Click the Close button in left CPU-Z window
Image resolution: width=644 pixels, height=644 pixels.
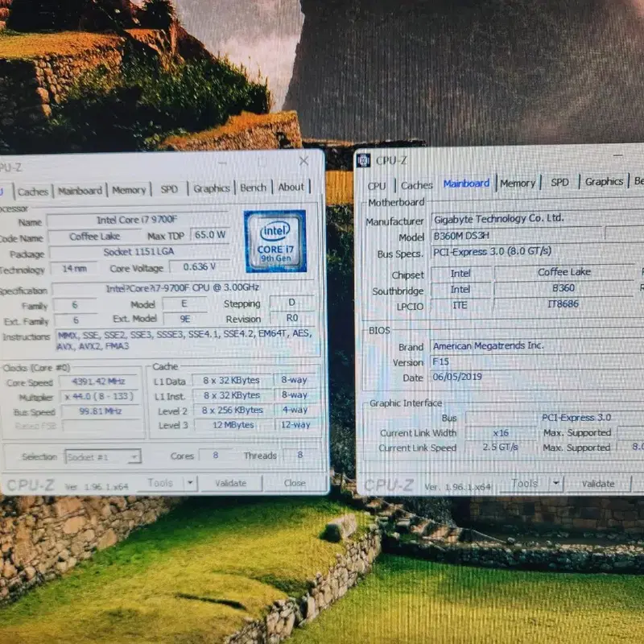(295, 483)
